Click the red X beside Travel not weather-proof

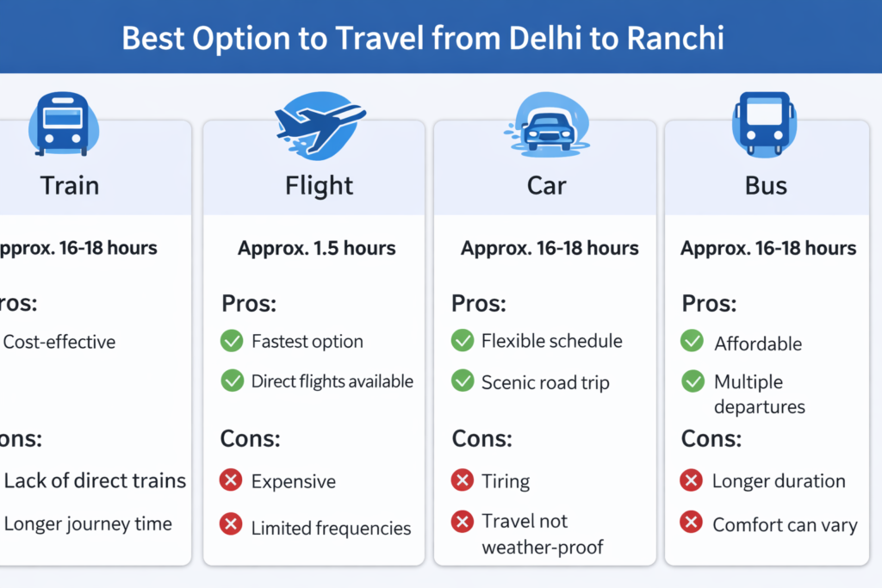click(x=463, y=522)
